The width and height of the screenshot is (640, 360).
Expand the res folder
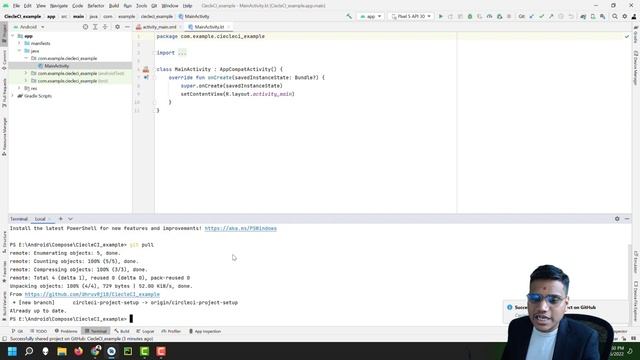pyautogui.click(x=19, y=88)
